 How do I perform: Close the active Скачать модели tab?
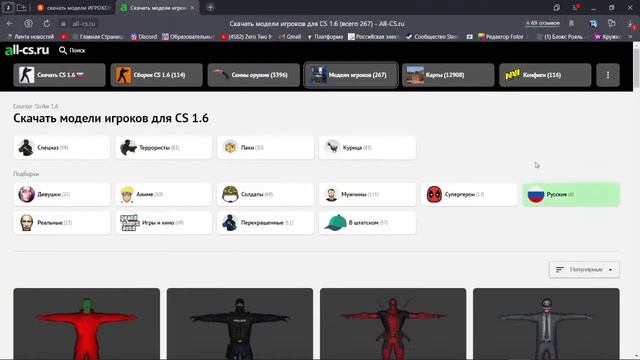pos(192,8)
